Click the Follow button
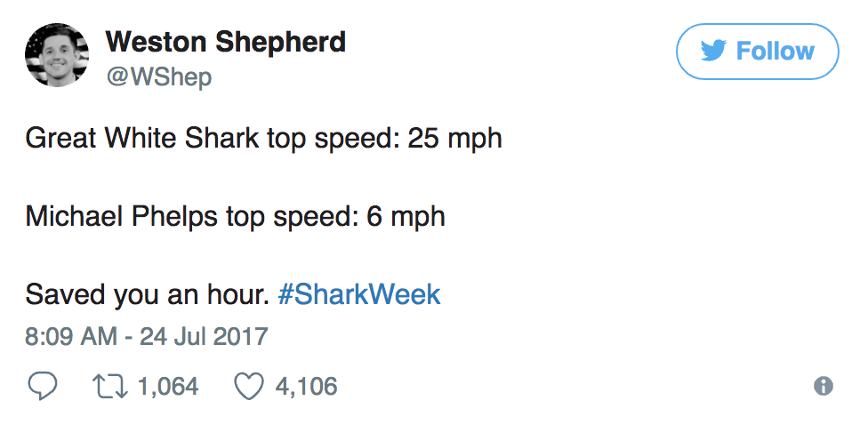The height and width of the screenshot is (425, 868). click(757, 52)
